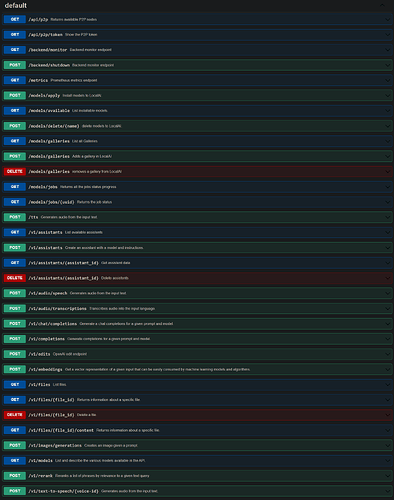Open the /v1/audio/transcriptions path link
This screenshot has height=500, width=394.
click(x=57, y=309)
